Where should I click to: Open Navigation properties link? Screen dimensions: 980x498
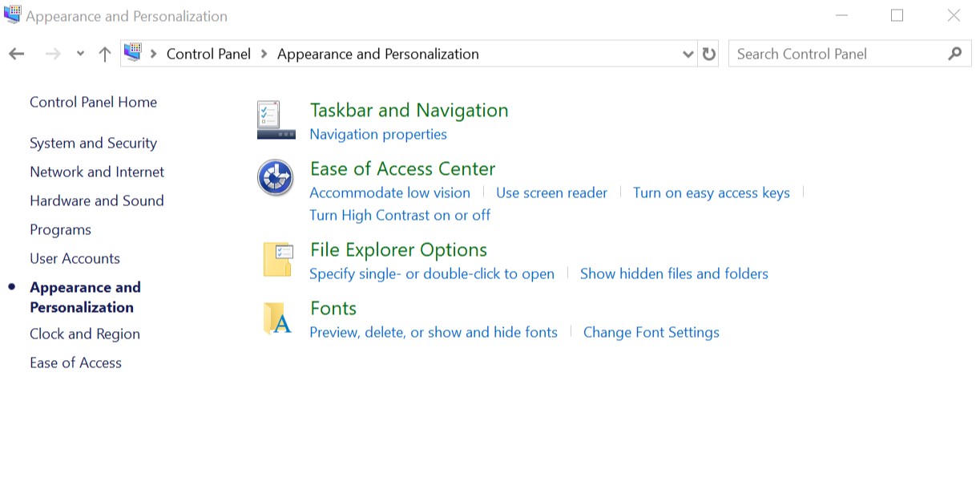pos(378,134)
